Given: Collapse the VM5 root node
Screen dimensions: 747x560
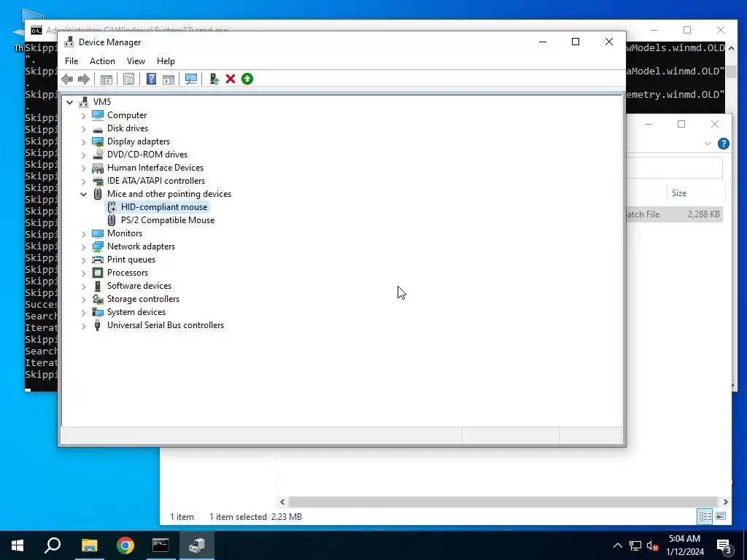Looking at the screenshot, I should [69, 102].
